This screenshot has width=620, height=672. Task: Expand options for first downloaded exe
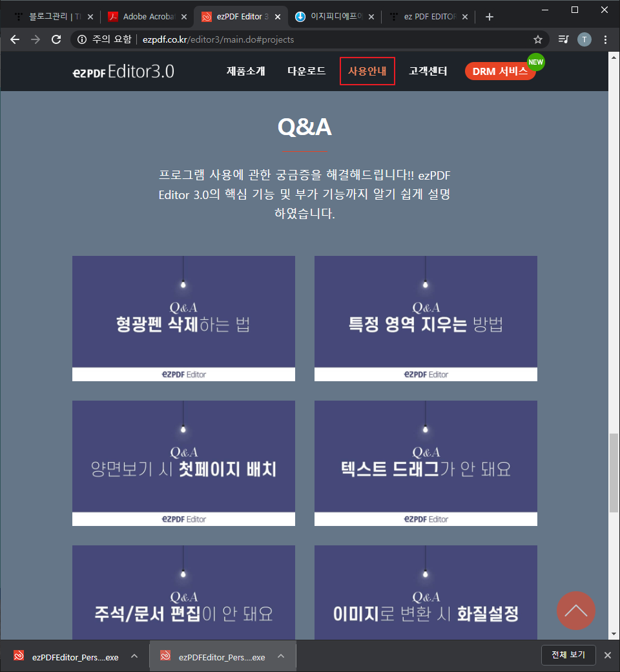tap(134, 656)
